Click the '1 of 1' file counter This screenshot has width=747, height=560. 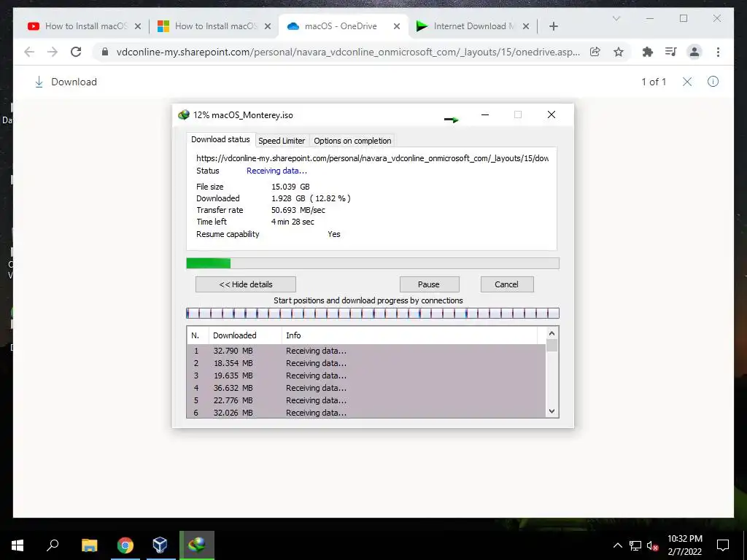click(654, 82)
